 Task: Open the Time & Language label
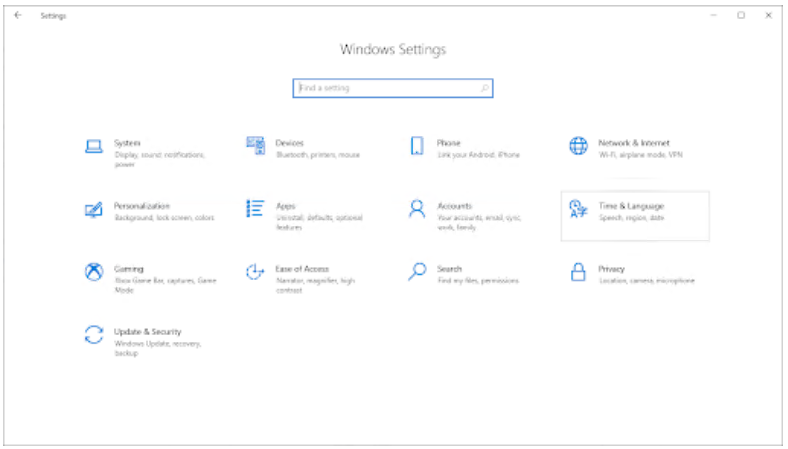coord(630,206)
